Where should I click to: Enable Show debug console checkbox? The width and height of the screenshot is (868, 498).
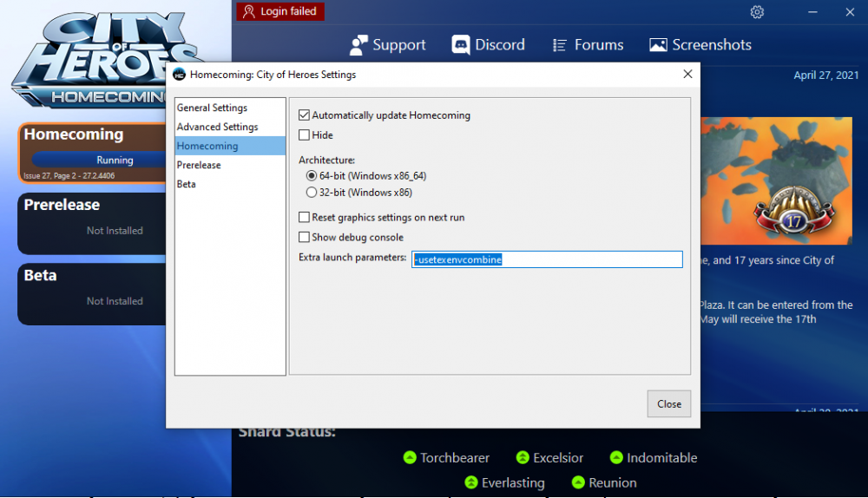(304, 238)
